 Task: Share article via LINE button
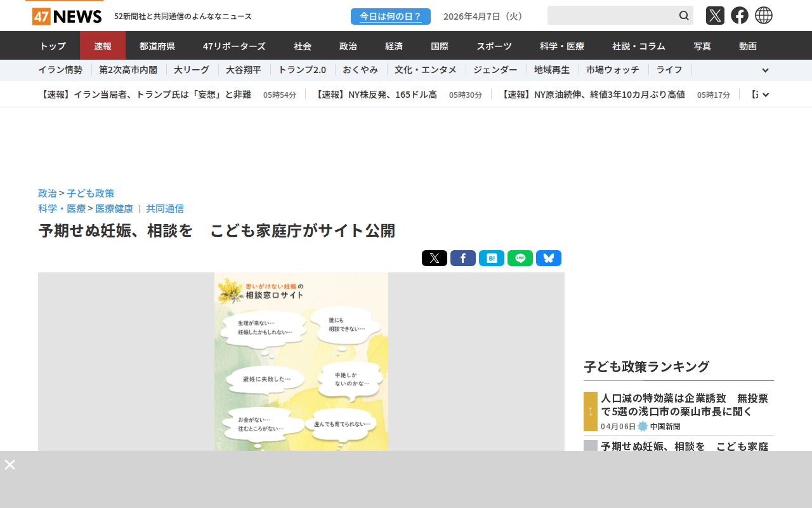520,258
